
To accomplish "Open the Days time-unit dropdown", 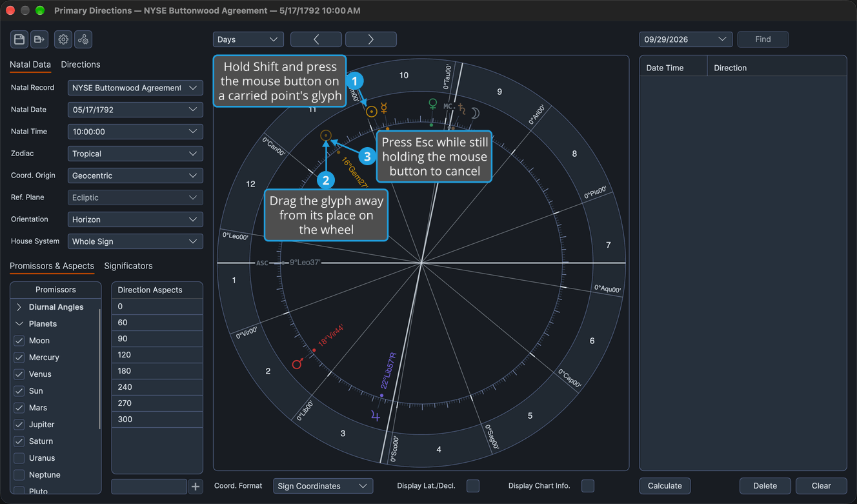I will [248, 39].
